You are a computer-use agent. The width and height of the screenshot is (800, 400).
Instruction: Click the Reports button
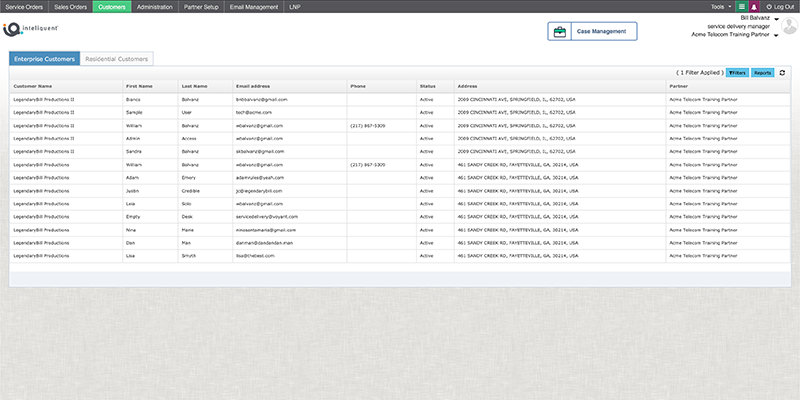(x=762, y=73)
